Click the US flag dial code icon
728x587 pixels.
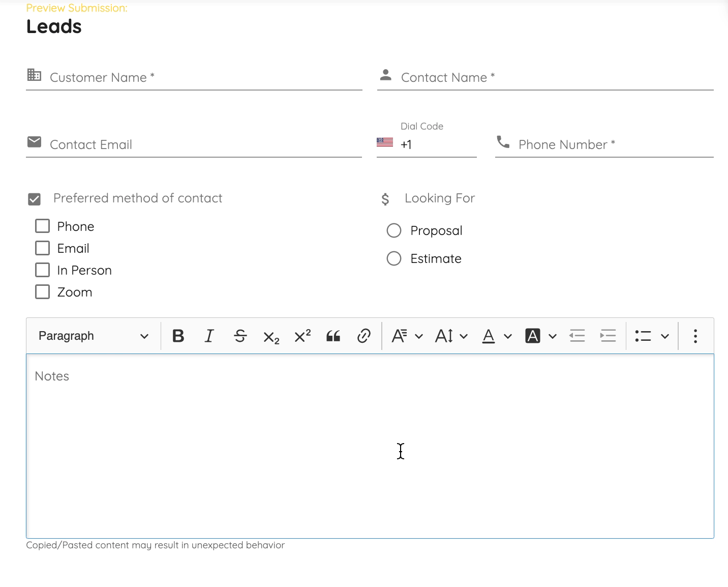[385, 142]
